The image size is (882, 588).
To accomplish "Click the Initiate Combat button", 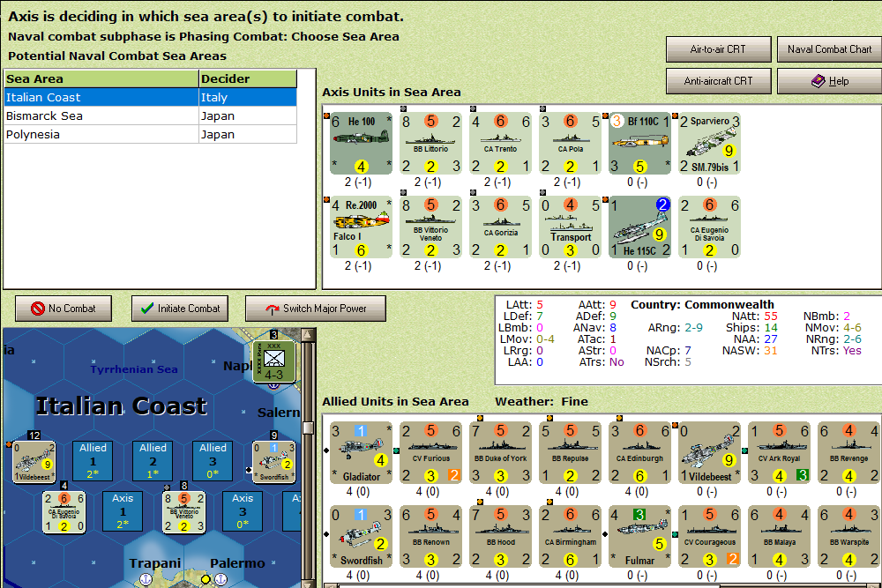I will coord(180,309).
